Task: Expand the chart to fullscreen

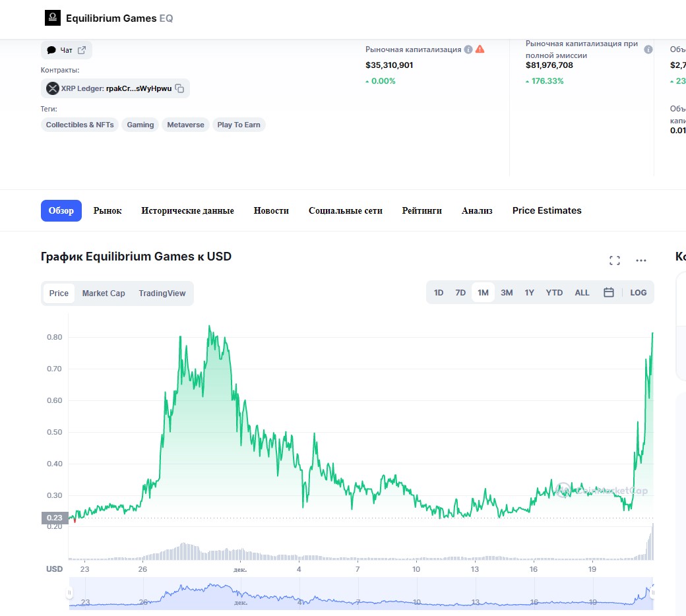Action: (x=615, y=261)
